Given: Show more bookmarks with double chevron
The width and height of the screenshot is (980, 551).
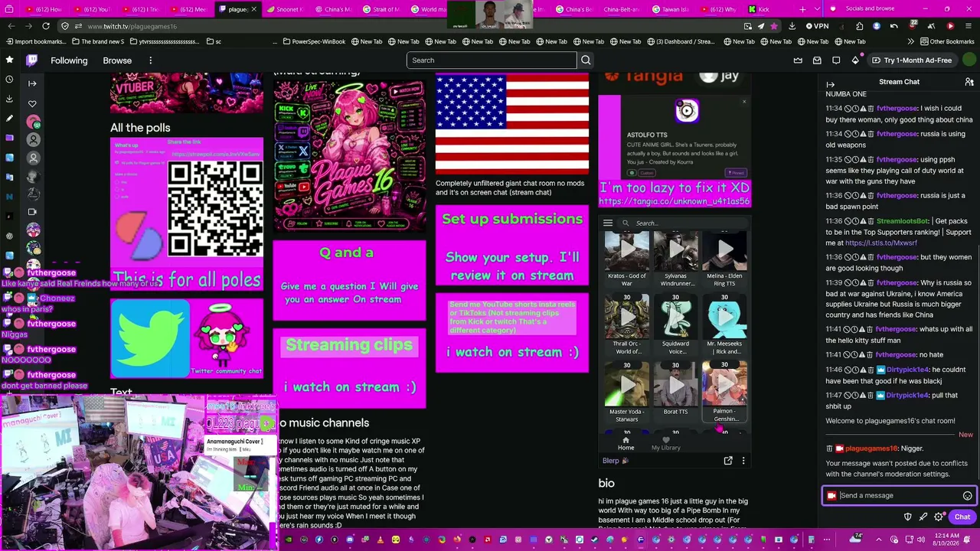Looking at the screenshot, I should tap(910, 41).
